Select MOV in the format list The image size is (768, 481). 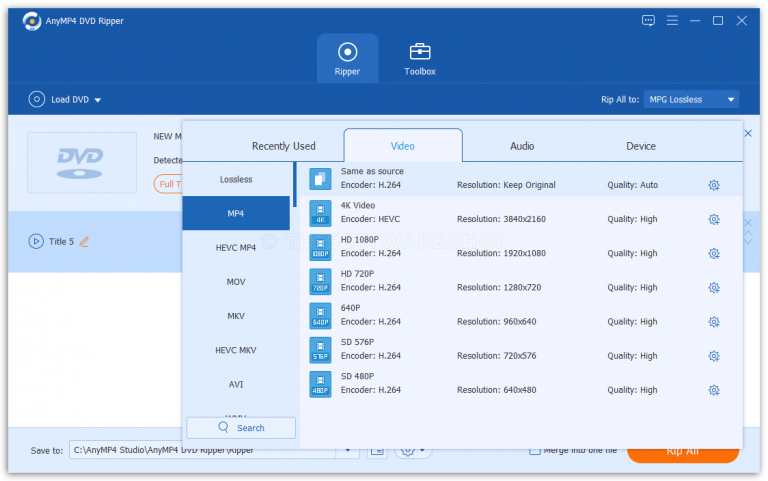(236, 282)
